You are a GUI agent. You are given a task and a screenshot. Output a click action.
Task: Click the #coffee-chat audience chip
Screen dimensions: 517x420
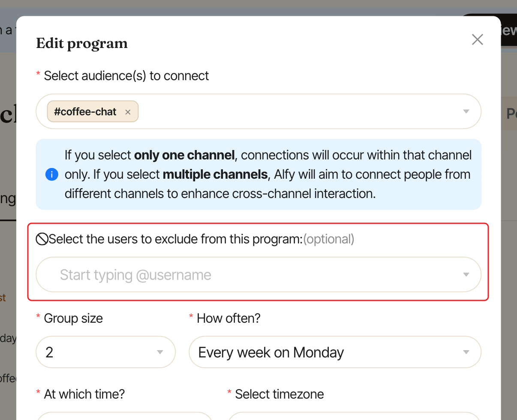click(93, 111)
